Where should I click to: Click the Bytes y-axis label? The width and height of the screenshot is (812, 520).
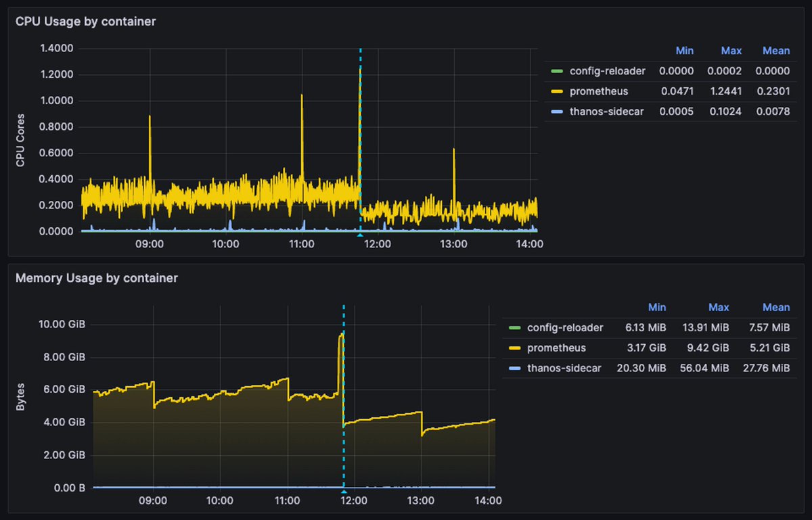pos(20,396)
